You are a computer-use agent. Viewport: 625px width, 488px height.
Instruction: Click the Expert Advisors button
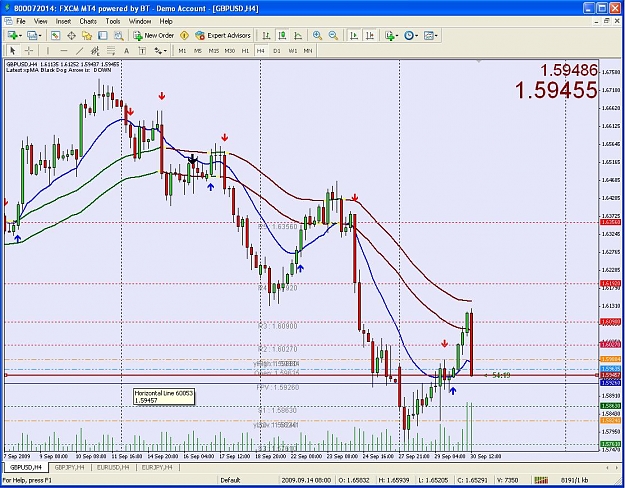pyautogui.click(x=223, y=35)
